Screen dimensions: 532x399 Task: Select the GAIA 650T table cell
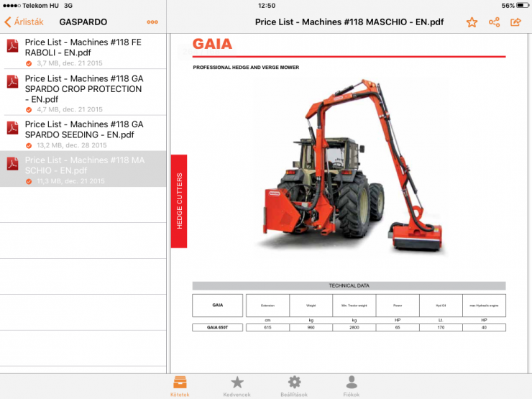[x=218, y=327]
